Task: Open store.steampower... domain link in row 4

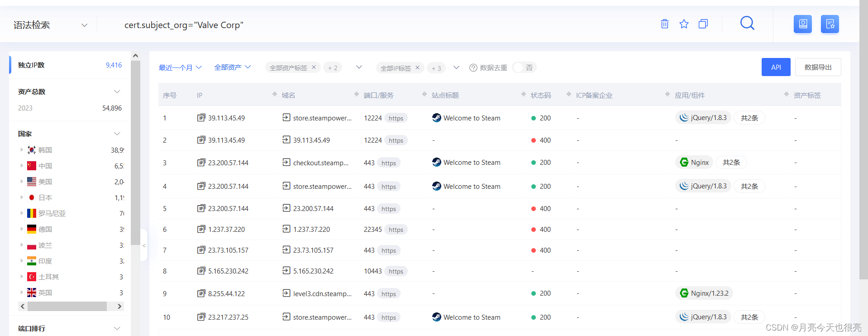Action: point(322,186)
